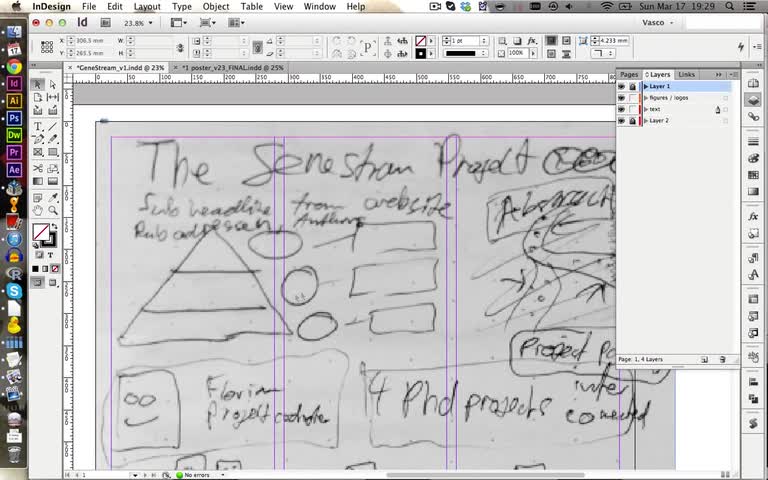
Task: Click the No errors preflight status
Action: pyautogui.click(x=197, y=475)
